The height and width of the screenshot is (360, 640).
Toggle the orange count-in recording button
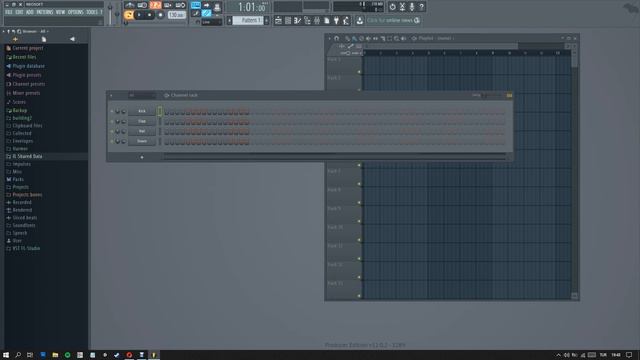[155, 5]
